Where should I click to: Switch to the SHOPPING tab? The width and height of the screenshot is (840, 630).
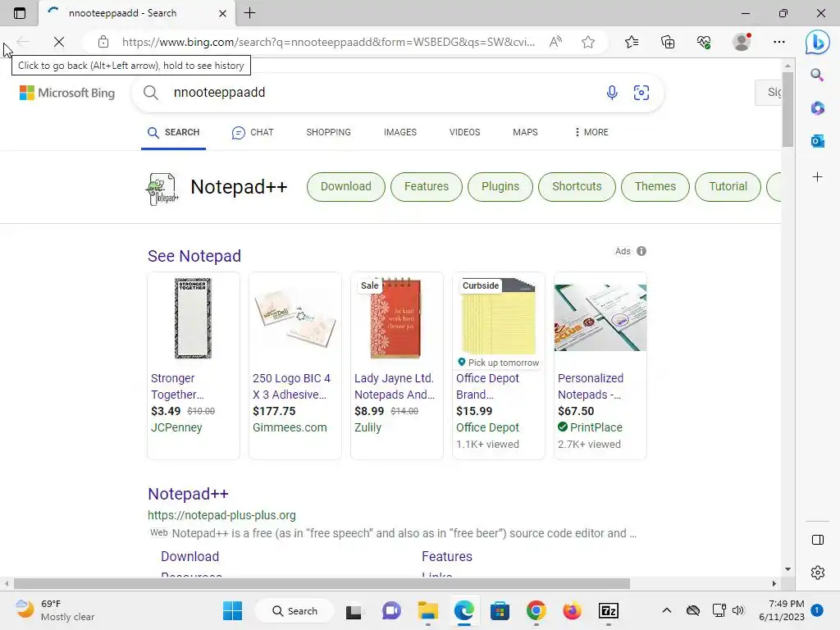tap(328, 132)
